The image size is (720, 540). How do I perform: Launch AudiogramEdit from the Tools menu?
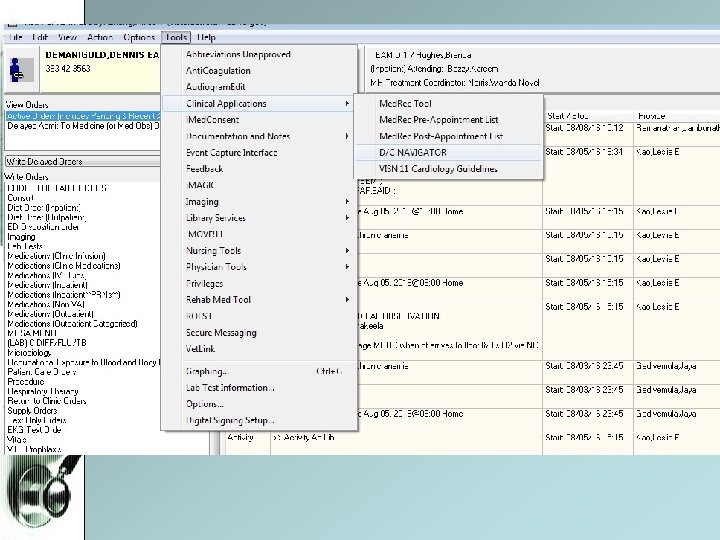(259, 87)
